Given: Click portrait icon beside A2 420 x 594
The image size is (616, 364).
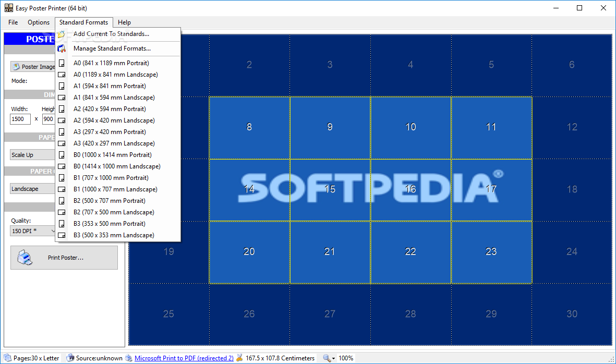Looking at the screenshot, I should [x=62, y=109].
